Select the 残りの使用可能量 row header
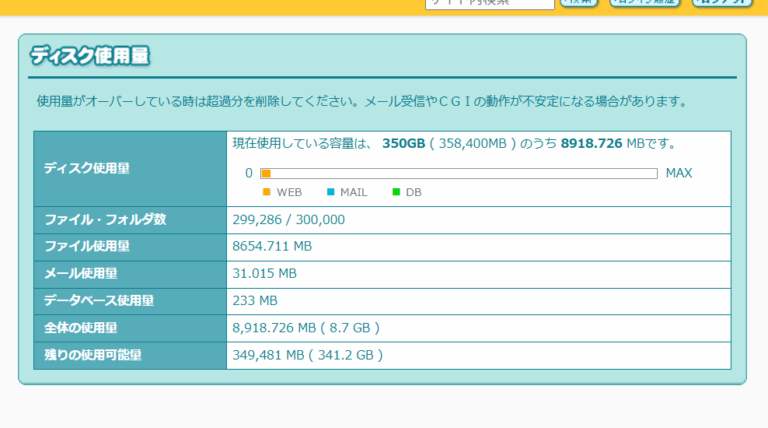Screen dimensions: 768x428 coord(92,354)
